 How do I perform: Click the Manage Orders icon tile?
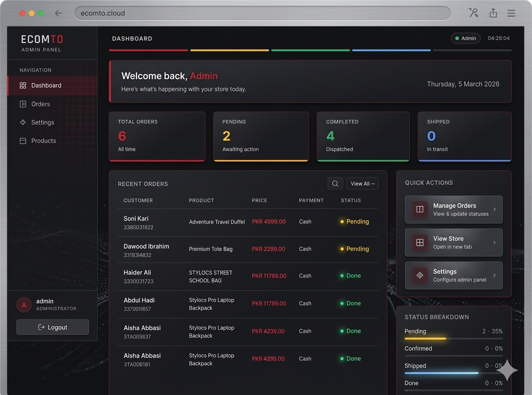tap(420, 209)
